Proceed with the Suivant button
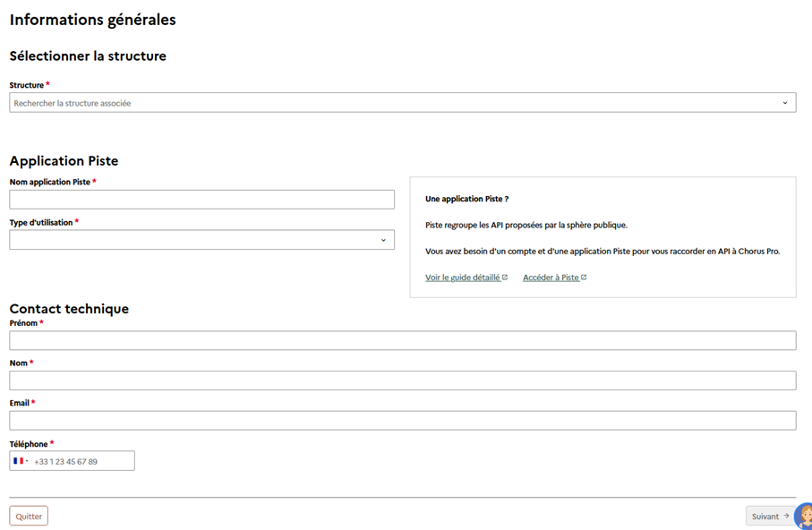 pyautogui.click(x=768, y=516)
